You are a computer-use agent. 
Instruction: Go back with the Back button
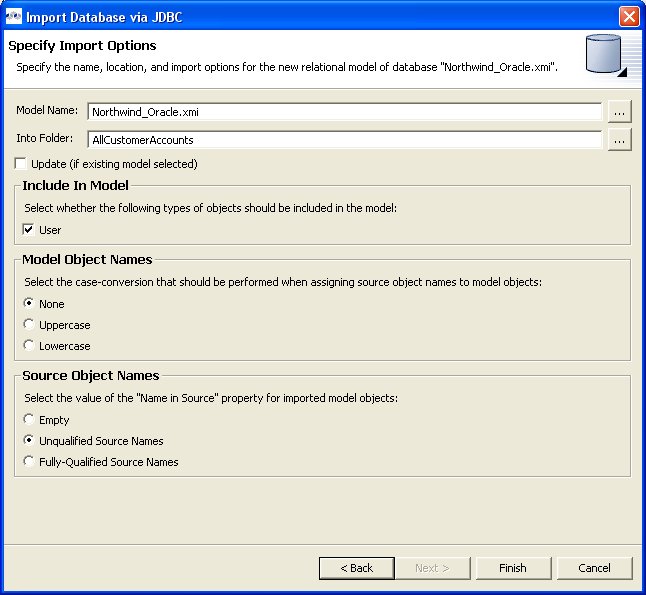[x=356, y=568]
